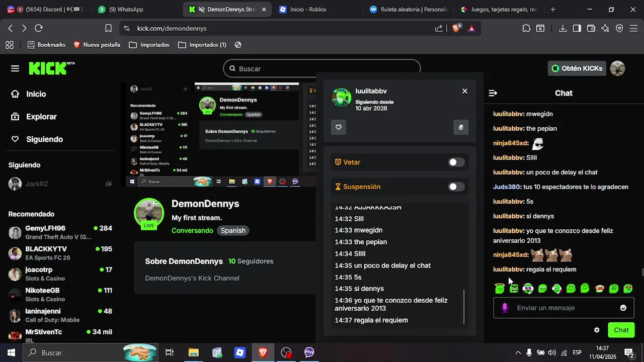Open a new browser tab
The height and width of the screenshot is (362, 644).
point(553,9)
